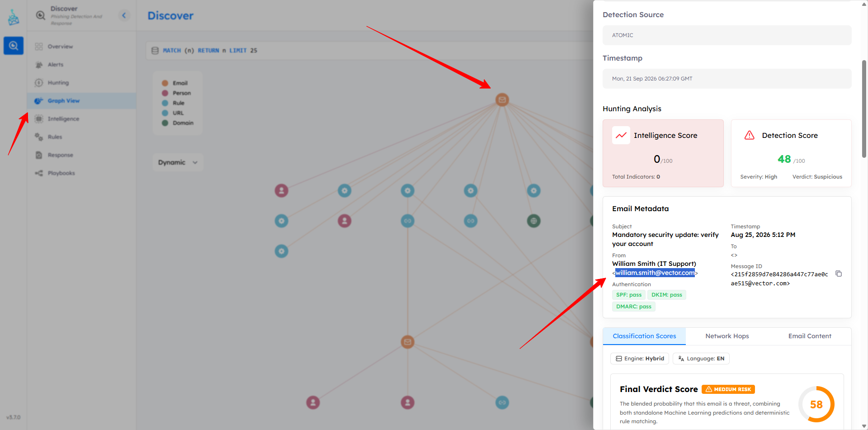Click the Detection Score card

click(x=791, y=153)
